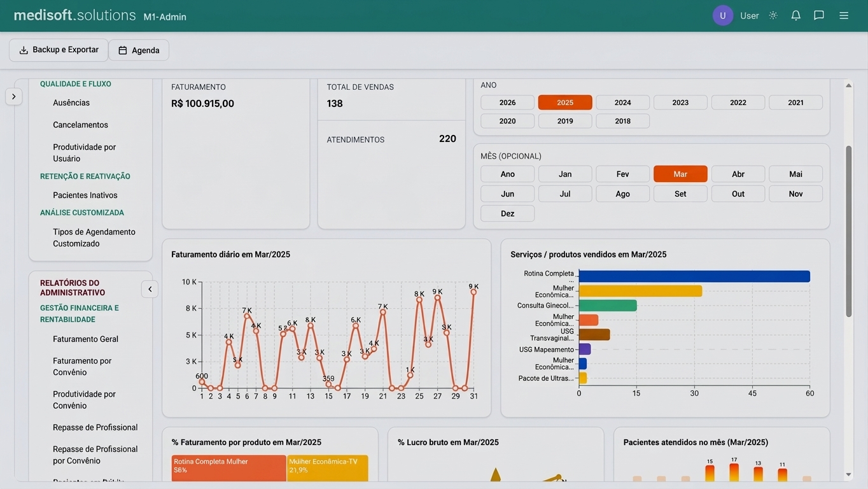
Task: Open Repasse de Profissional por Convênio
Action: (95, 455)
